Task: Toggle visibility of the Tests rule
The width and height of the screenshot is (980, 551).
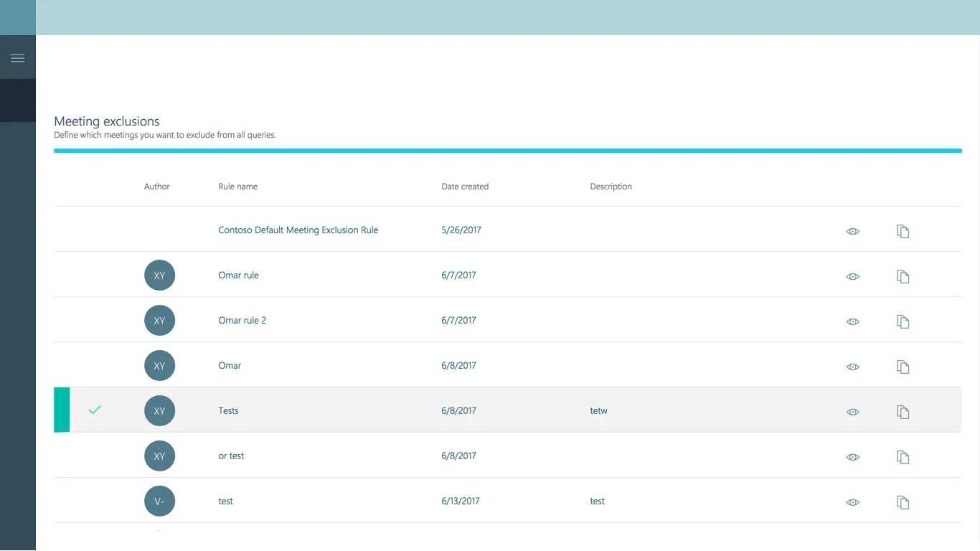Action: (x=852, y=411)
